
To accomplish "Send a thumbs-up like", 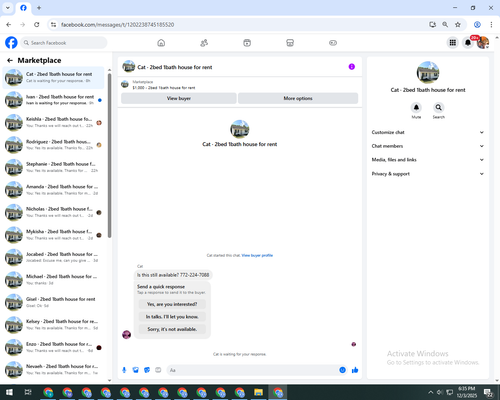I will point(355,370).
